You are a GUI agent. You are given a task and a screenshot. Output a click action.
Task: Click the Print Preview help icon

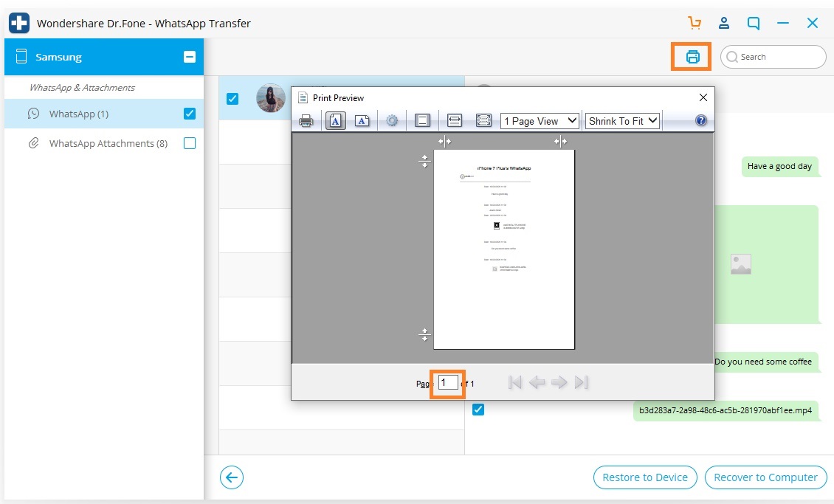tap(701, 121)
